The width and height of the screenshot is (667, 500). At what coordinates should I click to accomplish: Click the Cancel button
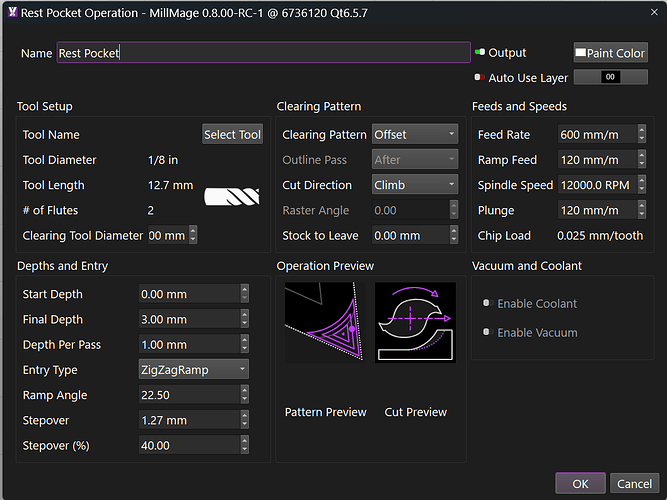click(x=634, y=483)
